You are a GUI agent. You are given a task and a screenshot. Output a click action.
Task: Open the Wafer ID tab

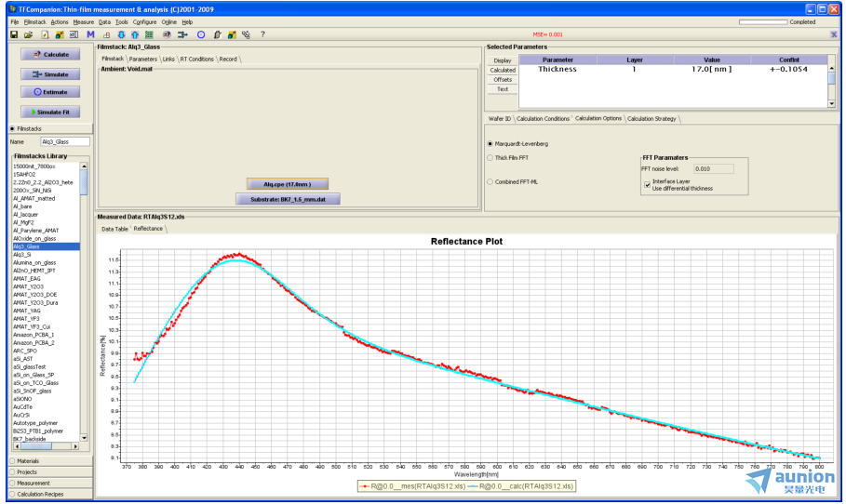(500, 119)
